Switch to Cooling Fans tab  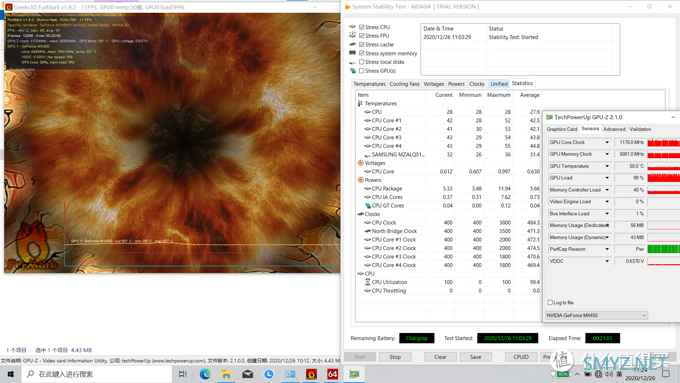pyautogui.click(x=404, y=84)
